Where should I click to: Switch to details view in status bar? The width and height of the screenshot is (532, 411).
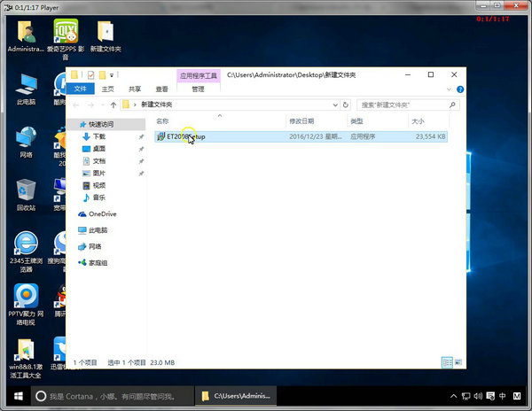447,362
